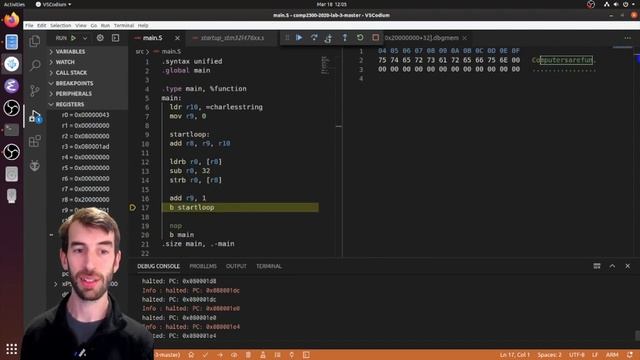Open the View menu

tap(81, 25)
